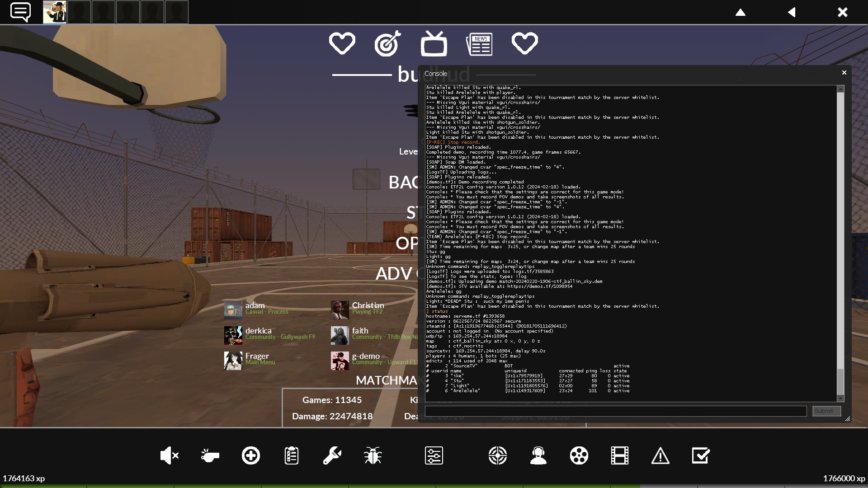
Task: Click the crosshair icon in bottom toolbar
Action: [498, 455]
